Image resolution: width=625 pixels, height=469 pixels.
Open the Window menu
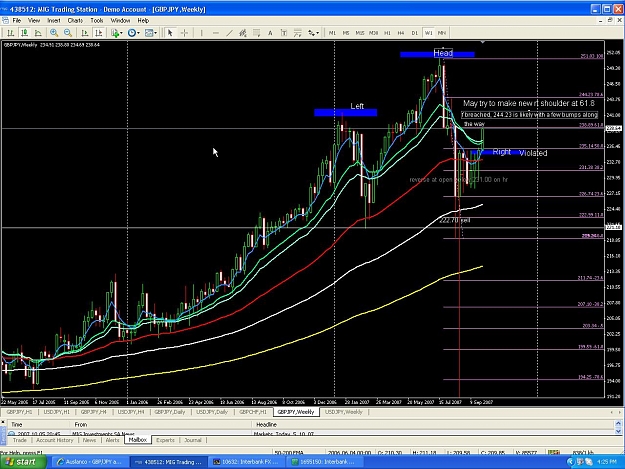point(120,20)
